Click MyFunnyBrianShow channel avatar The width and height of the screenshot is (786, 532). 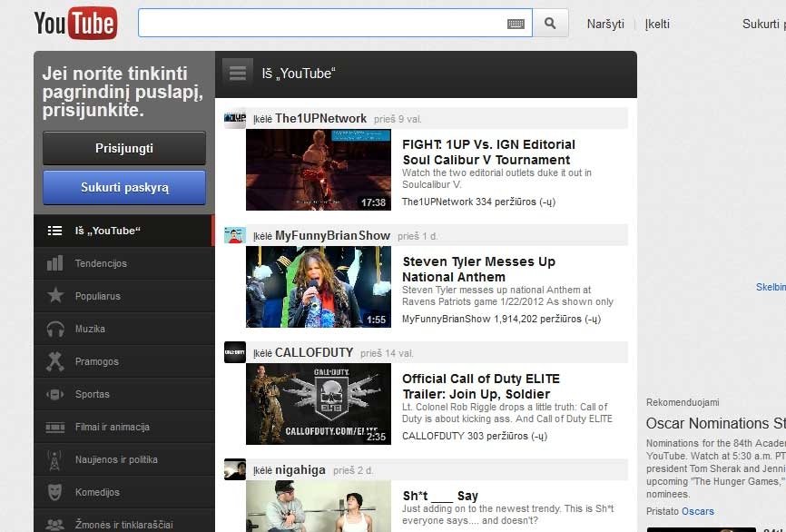234,235
